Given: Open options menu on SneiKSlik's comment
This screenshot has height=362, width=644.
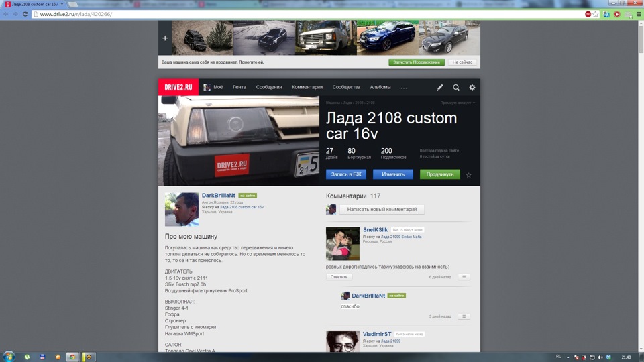Looking at the screenshot, I should point(464,277).
